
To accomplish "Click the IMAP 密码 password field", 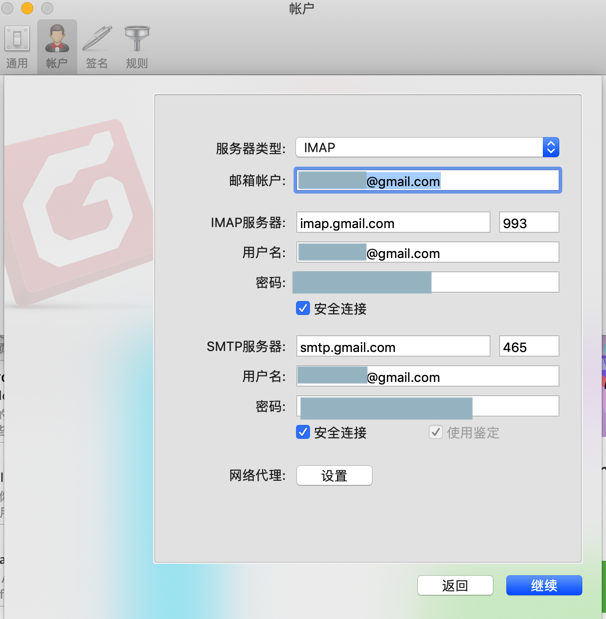I will click(x=428, y=282).
